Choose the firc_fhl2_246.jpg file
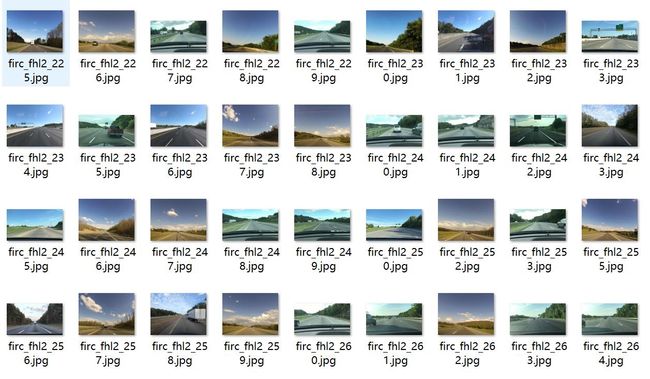The image size is (650, 379). point(107,220)
